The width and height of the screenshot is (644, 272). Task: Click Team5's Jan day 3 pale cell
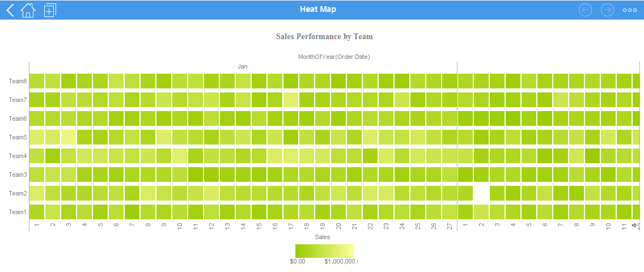pyautogui.click(x=69, y=137)
